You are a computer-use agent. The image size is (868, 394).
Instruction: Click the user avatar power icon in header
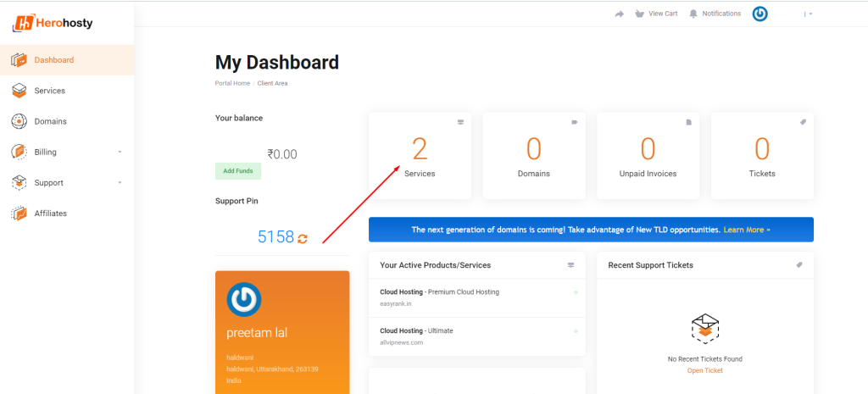759,14
